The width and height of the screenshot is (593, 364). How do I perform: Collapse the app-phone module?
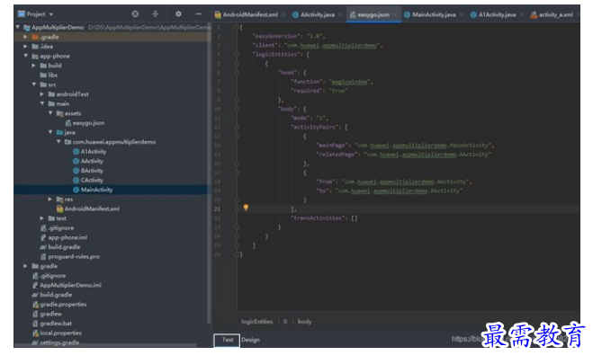tap(26, 56)
